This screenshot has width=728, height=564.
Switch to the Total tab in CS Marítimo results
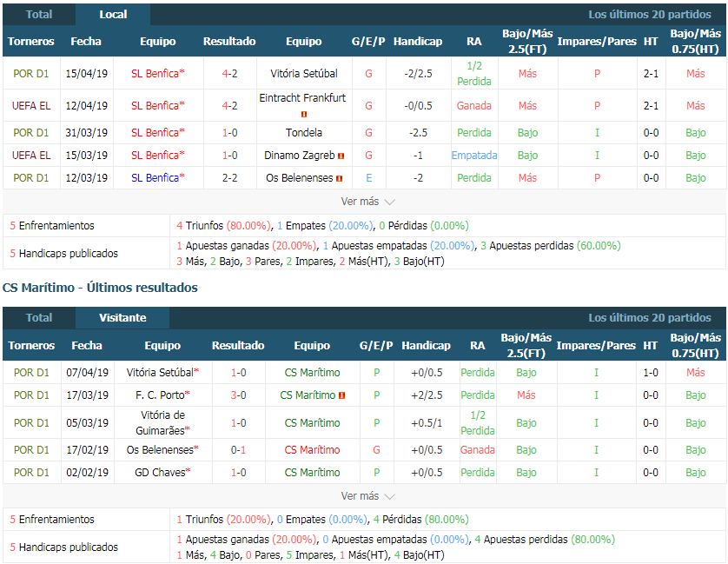coord(39,318)
